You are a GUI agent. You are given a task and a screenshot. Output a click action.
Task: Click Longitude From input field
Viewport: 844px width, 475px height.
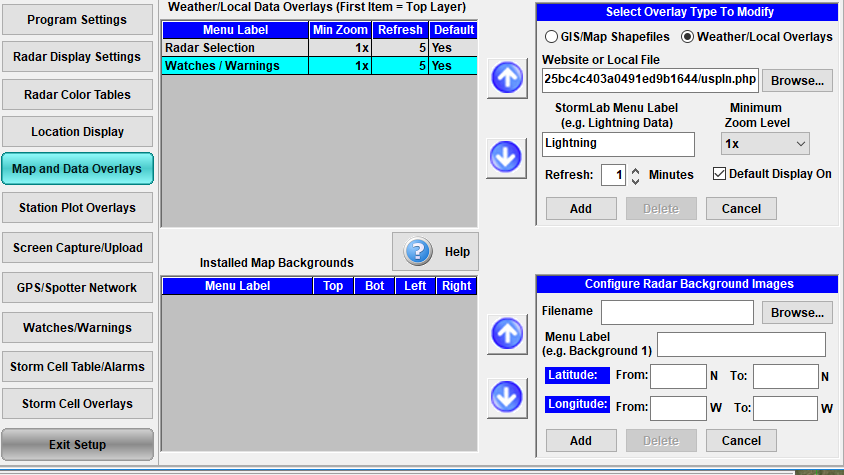[x=678, y=408]
